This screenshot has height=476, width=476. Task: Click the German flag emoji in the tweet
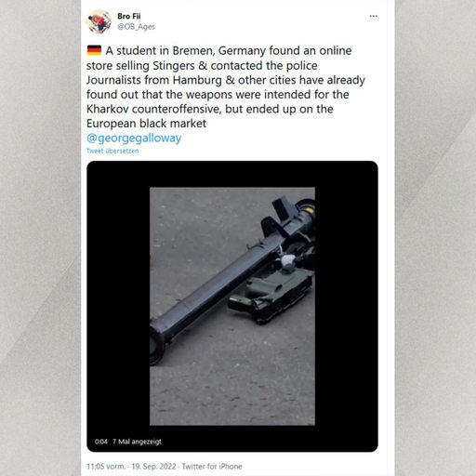point(94,50)
